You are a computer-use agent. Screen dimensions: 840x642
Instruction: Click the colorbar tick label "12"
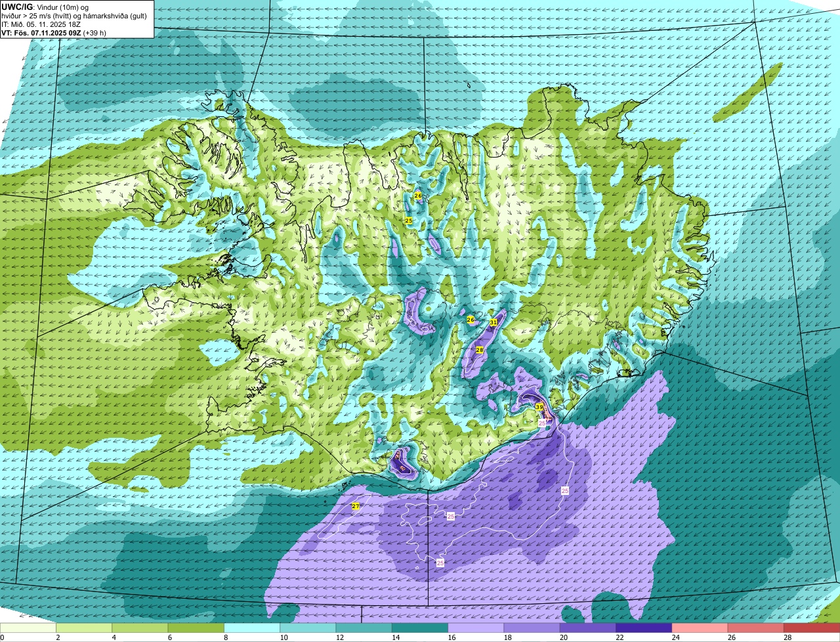(339, 637)
